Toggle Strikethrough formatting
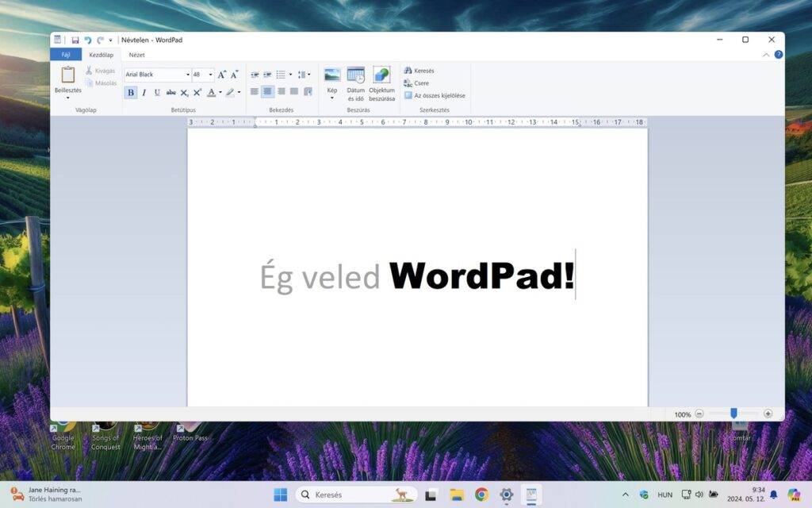This screenshot has width=812, height=508. click(x=171, y=93)
